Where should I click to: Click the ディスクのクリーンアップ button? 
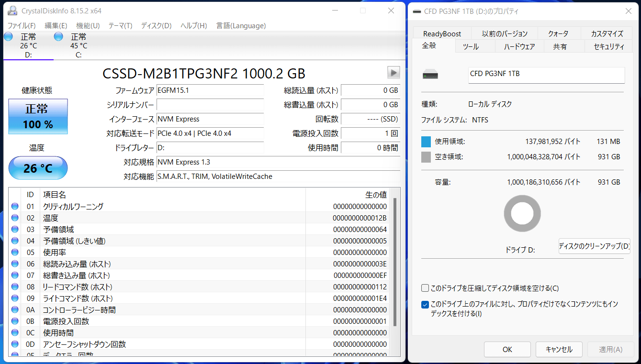click(594, 246)
